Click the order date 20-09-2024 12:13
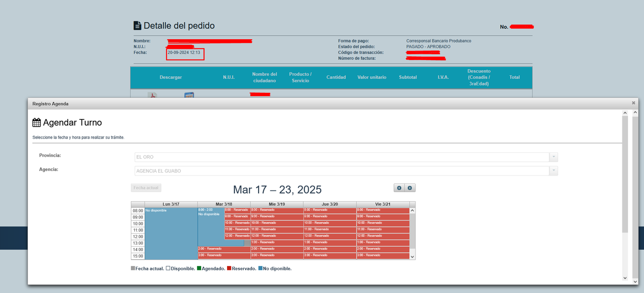 pyautogui.click(x=184, y=53)
